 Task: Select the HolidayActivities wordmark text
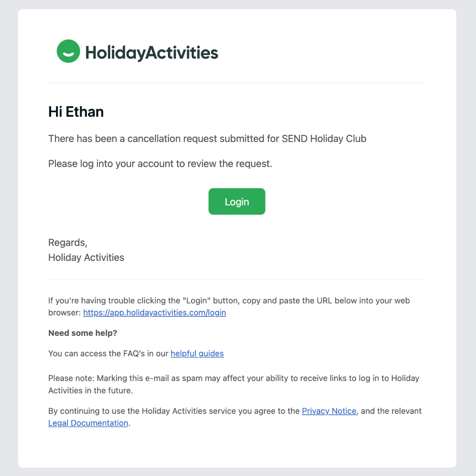tap(152, 52)
